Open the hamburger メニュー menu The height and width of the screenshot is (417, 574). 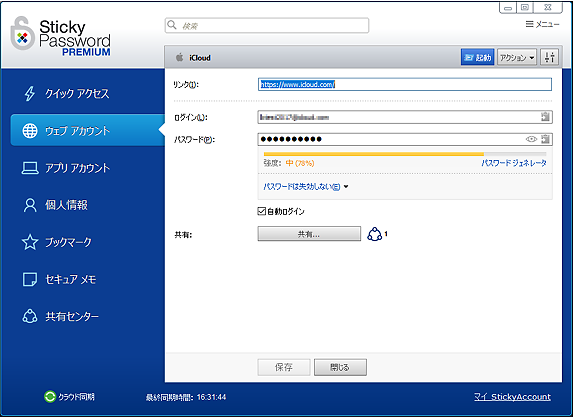[543, 24]
